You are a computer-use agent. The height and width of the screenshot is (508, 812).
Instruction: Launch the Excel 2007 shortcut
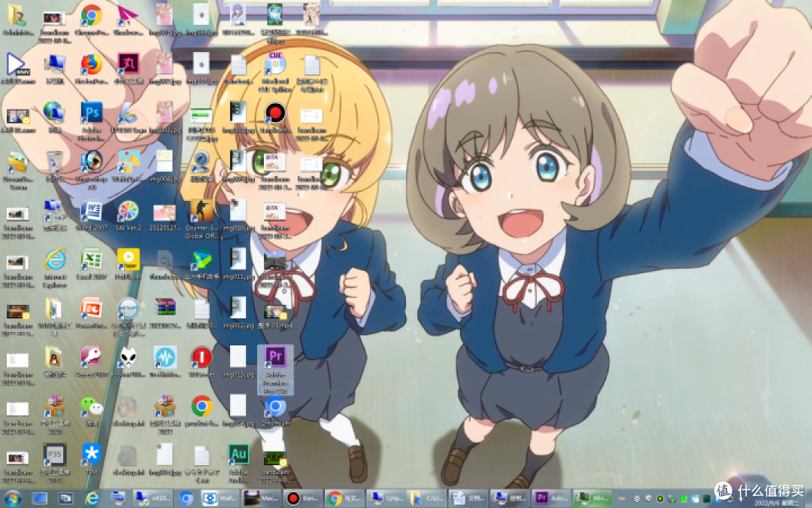(x=91, y=264)
